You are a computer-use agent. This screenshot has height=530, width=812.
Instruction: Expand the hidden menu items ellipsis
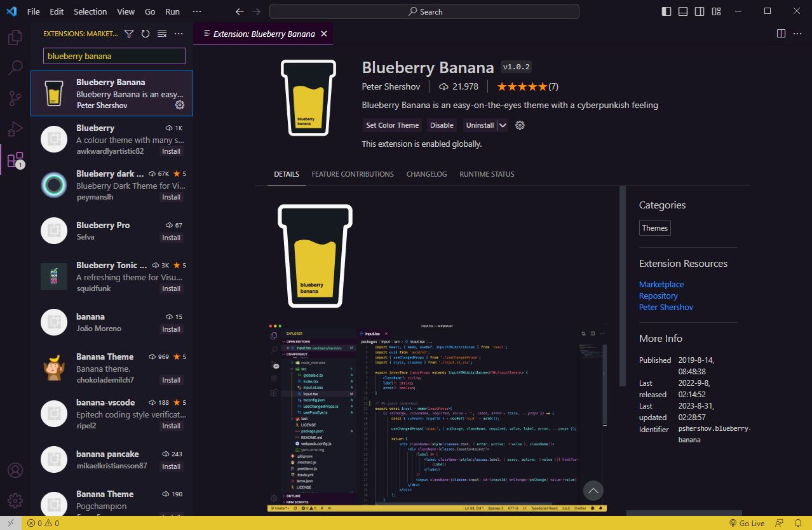click(197, 11)
